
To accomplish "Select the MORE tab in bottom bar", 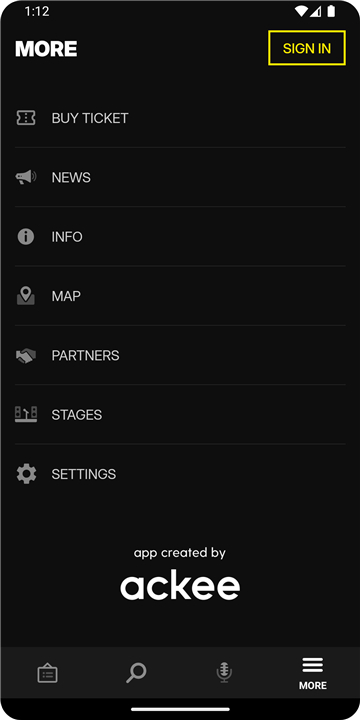I will [313, 674].
